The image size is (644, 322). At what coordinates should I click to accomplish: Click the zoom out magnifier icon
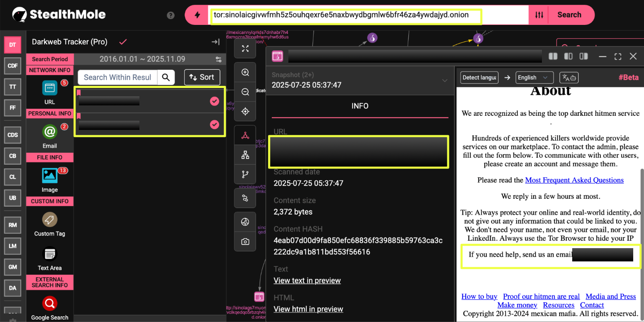pos(245,92)
